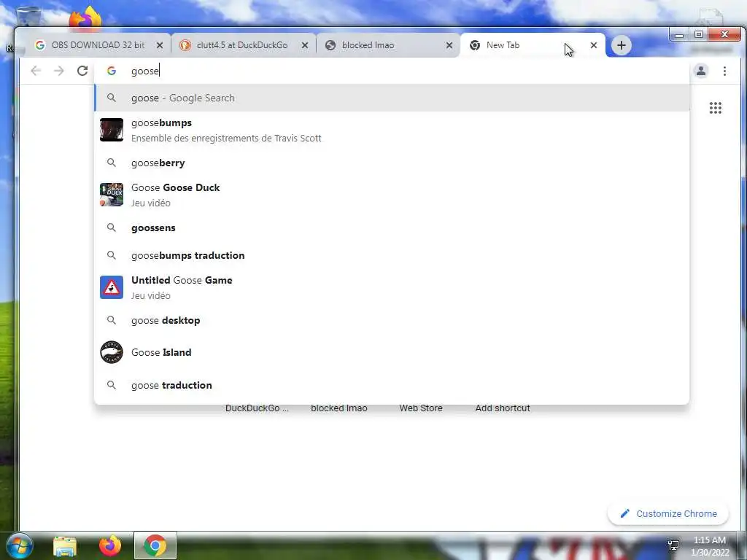Click magnifier icon beside gooseberry
Screen dimensions: 747x560
pos(112,163)
